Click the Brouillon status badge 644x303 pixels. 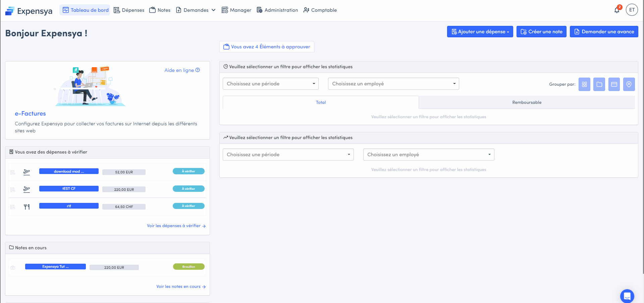pos(189,267)
